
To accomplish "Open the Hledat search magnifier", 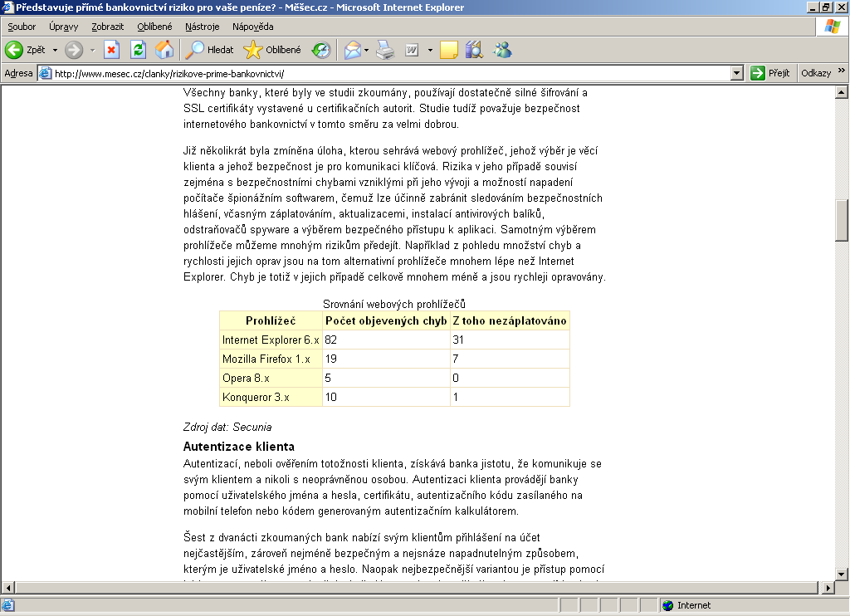I will click(209, 50).
